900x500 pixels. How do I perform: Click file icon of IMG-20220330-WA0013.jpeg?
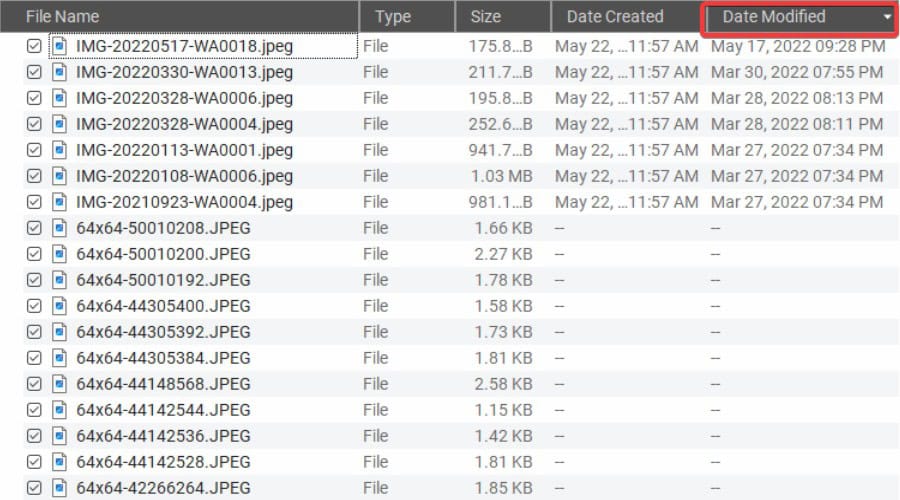tap(59, 72)
